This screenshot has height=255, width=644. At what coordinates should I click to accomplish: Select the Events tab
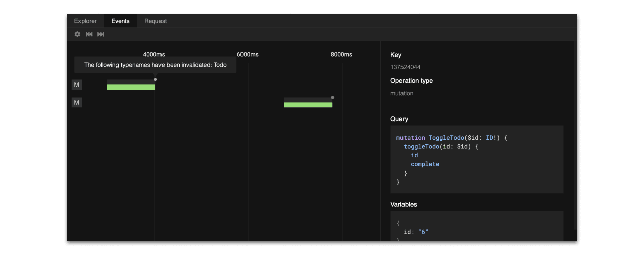tap(121, 21)
